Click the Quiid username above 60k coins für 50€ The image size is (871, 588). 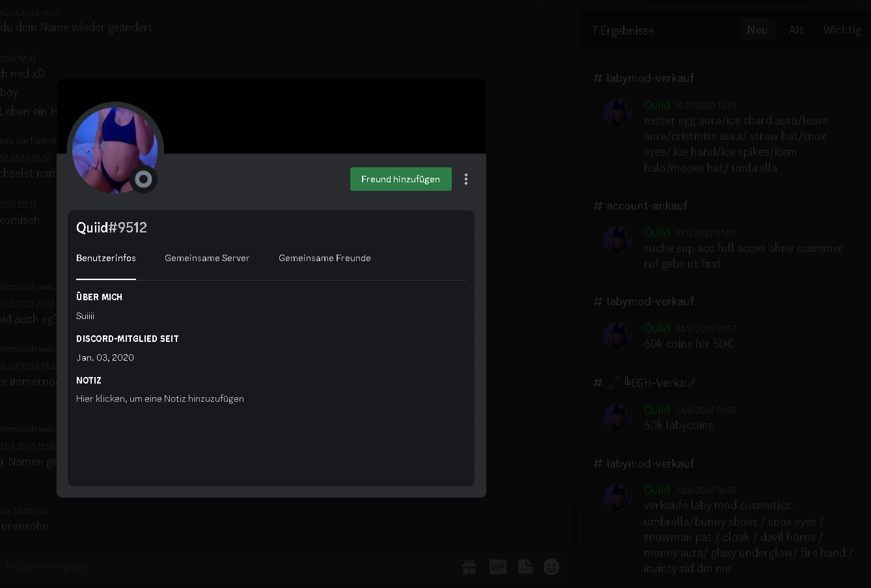(657, 328)
